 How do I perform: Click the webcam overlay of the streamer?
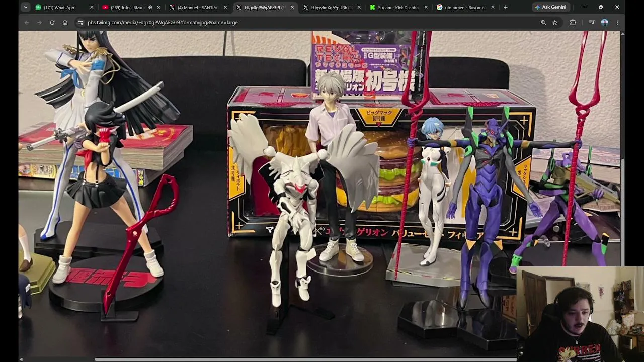(580, 314)
